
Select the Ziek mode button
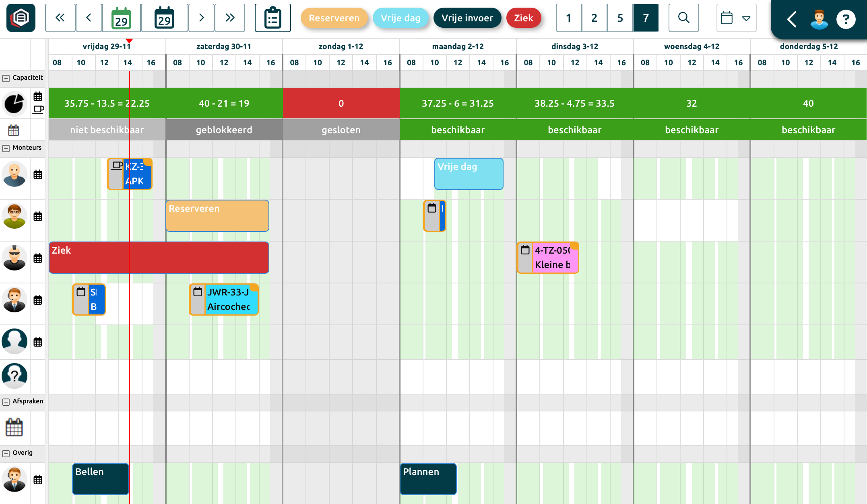point(523,18)
